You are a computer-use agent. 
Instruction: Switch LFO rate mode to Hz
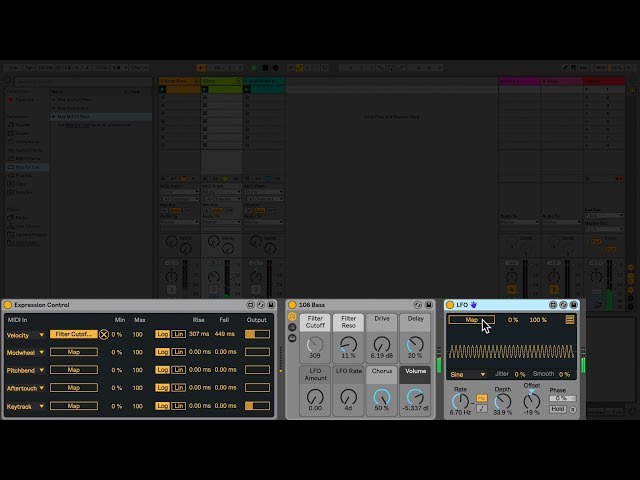(x=482, y=398)
